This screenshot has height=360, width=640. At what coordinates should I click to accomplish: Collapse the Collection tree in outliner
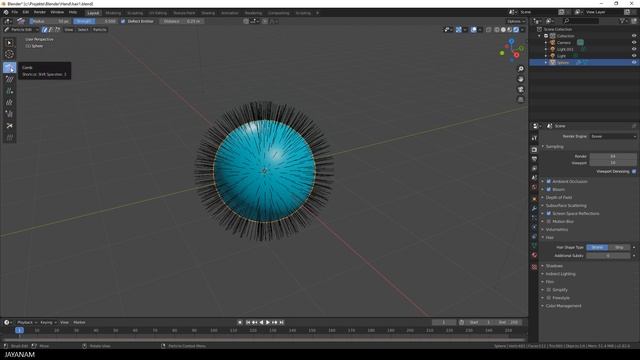pyautogui.click(x=540, y=36)
